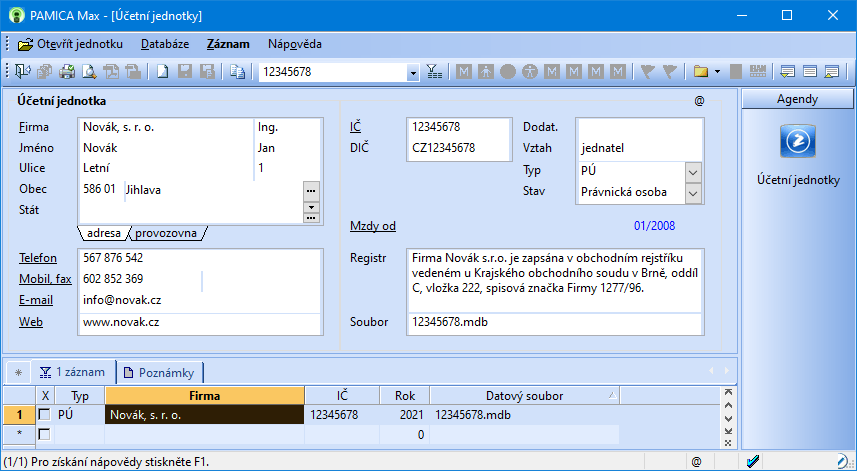The image size is (857, 471).
Task: Tick the X checkbox for Novák row
Action: pos(44,415)
